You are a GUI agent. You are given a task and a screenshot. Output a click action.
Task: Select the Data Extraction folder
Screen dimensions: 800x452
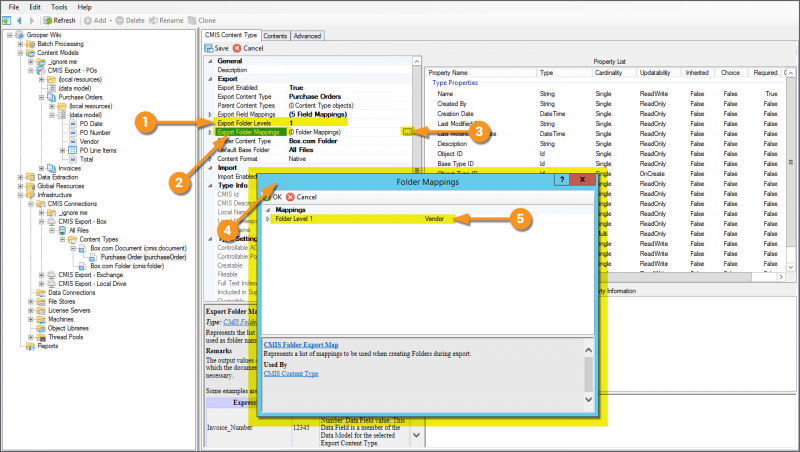[58, 177]
